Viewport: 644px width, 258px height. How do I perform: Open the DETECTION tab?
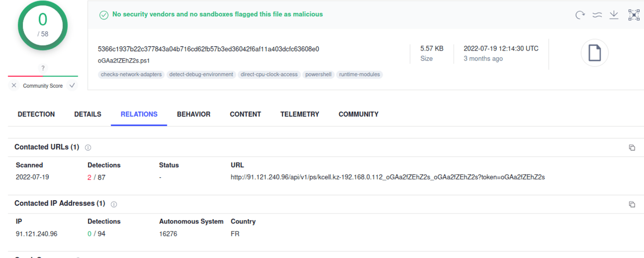[36, 114]
